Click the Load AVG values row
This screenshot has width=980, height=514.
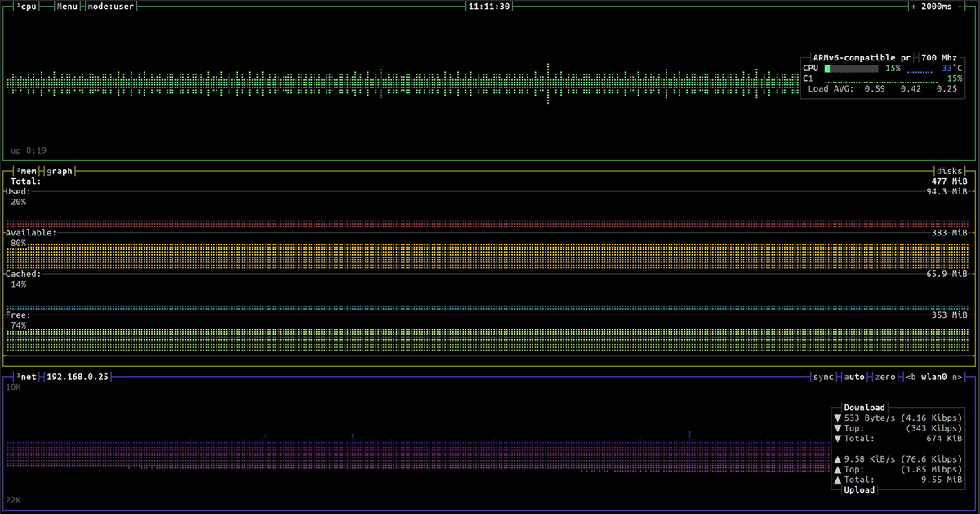click(x=883, y=89)
